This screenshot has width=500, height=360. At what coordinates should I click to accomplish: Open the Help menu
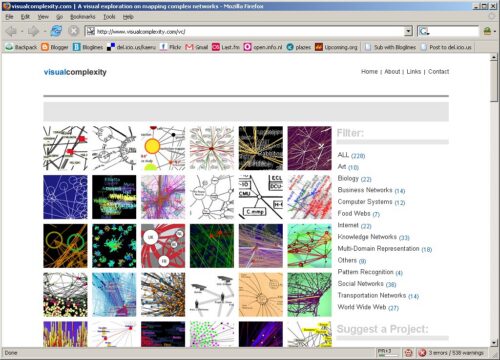point(128,17)
